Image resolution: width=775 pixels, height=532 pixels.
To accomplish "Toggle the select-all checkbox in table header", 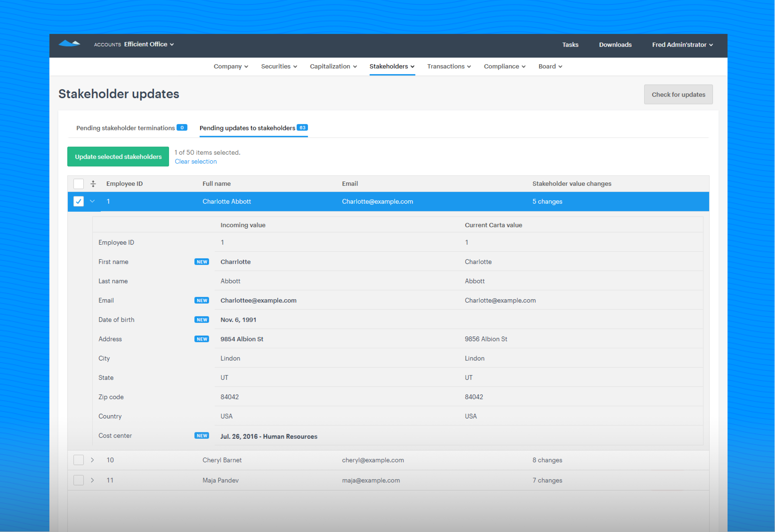I will pyautogui.click(x=78, y=184).
